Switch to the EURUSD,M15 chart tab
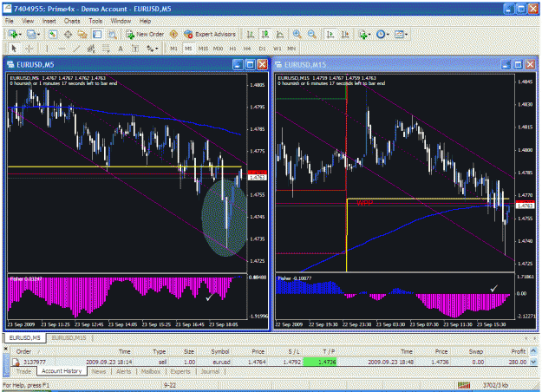Image resolution: width=542 pixels, height=392 pixels. (x=69, y=337)
